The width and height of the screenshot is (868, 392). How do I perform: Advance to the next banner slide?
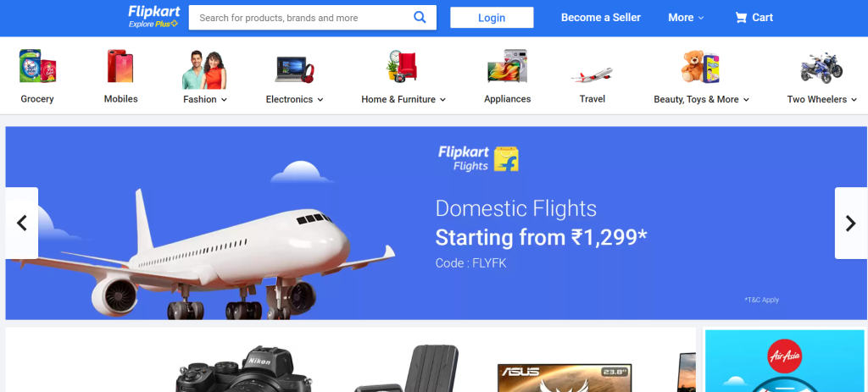click(x=851, y=223)
